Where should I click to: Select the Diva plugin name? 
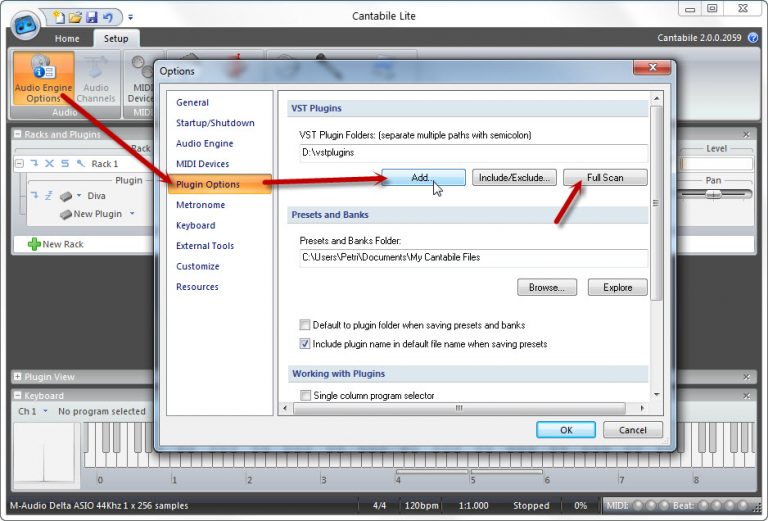tap(96, 196)
